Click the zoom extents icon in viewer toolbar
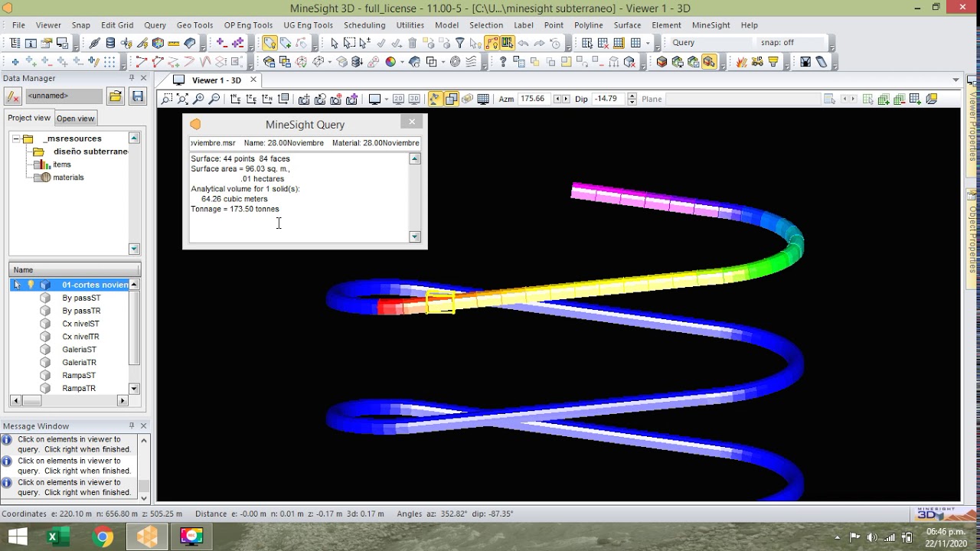The width and height of the screenshot is (980, 551). point(182,99)
